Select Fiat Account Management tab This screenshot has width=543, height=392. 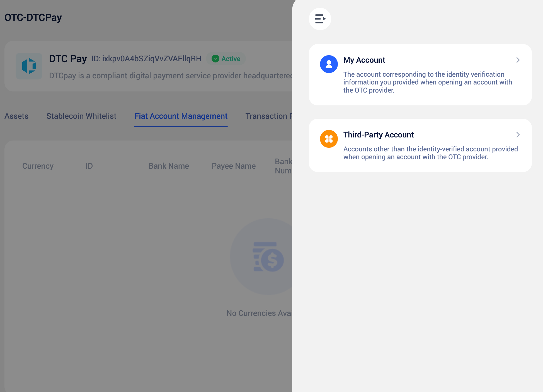(181, 116)
